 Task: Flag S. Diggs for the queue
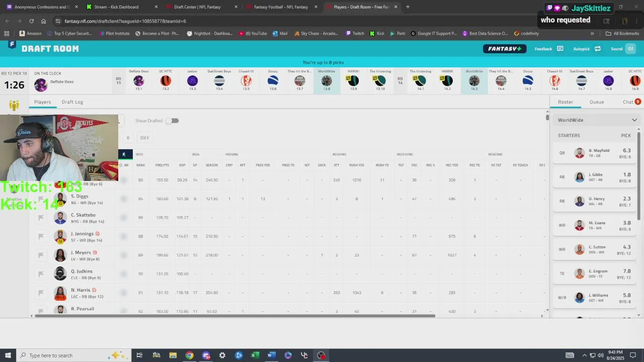(41, 199)
